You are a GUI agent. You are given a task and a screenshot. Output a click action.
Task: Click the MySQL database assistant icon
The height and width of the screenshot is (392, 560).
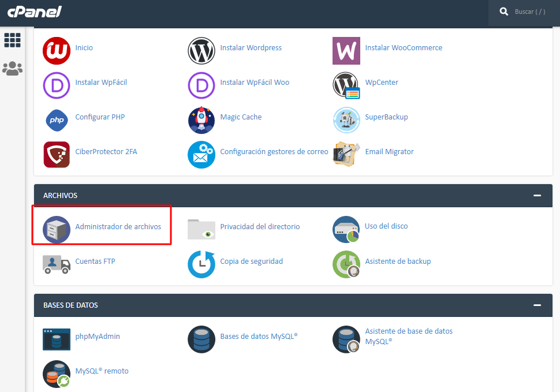pyautogui.click(x=346, y=339)
